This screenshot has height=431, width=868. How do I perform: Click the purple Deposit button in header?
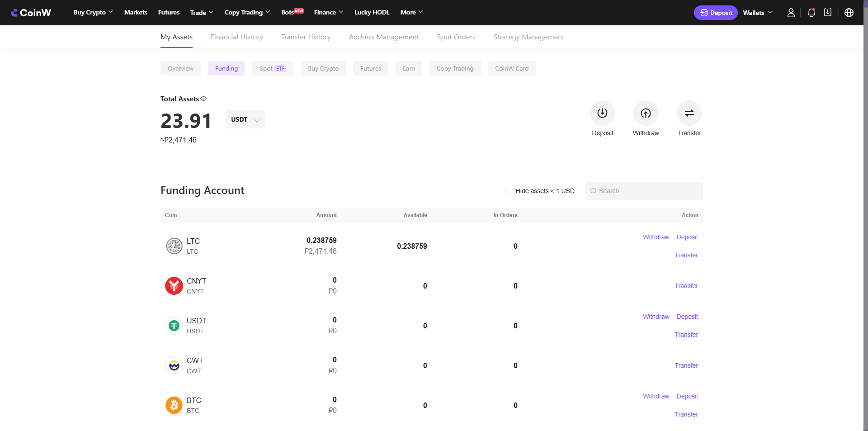coord(716,13)
